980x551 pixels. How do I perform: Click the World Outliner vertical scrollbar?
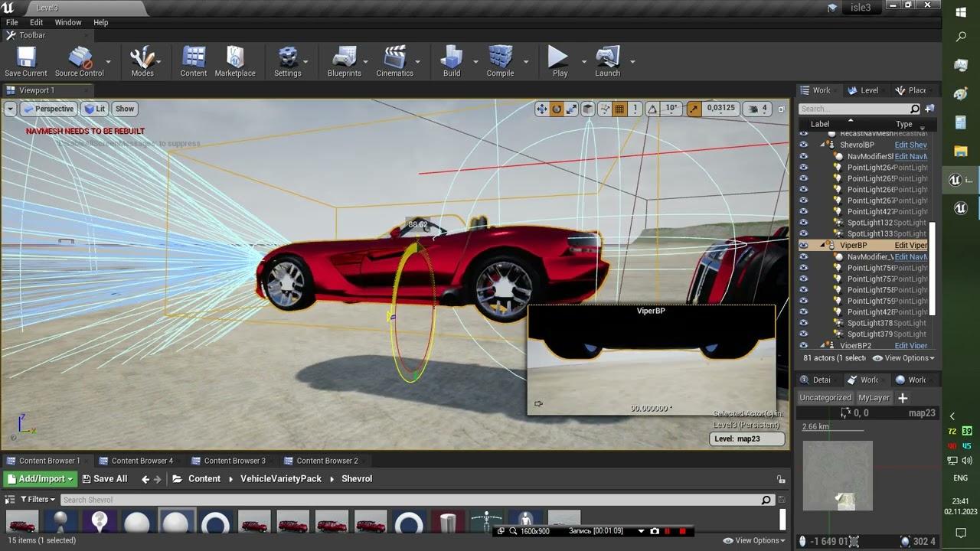tap(933, 268)
